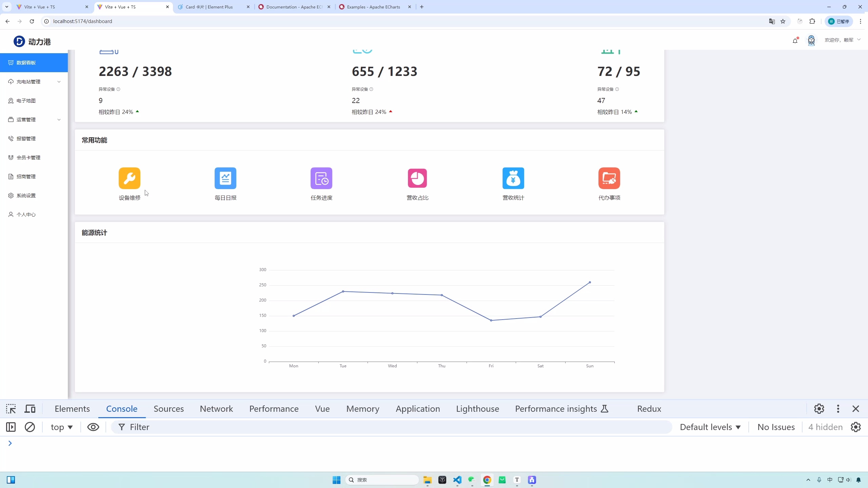Toggle the device toolbar emulation icon
This screenshot has height=488, width=868.
click(30, 409)
